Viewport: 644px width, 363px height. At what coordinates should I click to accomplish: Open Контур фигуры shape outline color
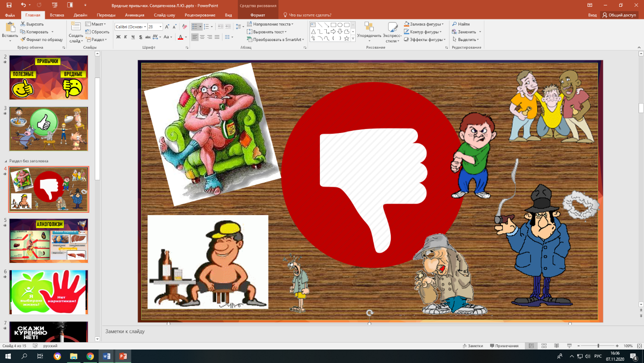(423, 32)
